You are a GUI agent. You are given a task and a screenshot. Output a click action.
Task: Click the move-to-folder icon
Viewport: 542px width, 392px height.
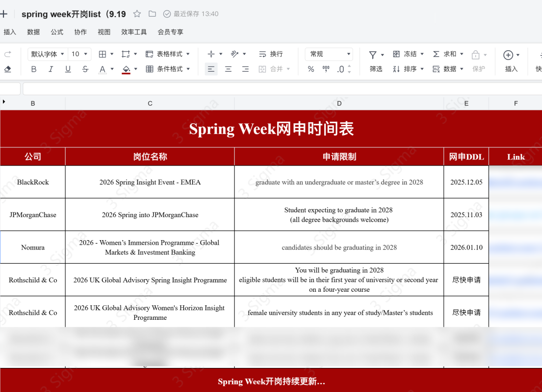152,14
